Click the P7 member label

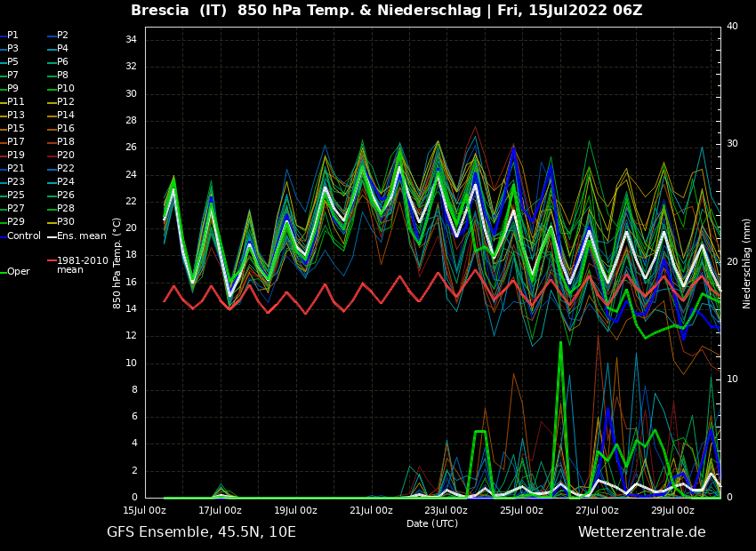point(12,76)
